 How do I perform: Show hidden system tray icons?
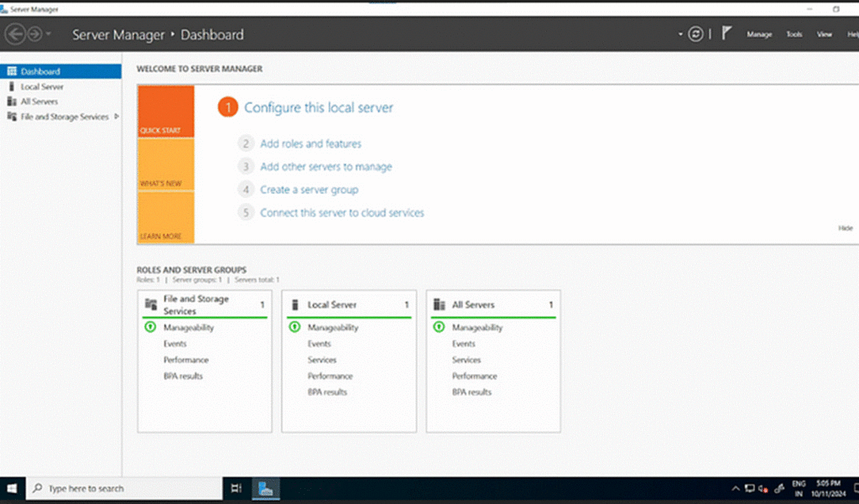[x=737, y=488]
